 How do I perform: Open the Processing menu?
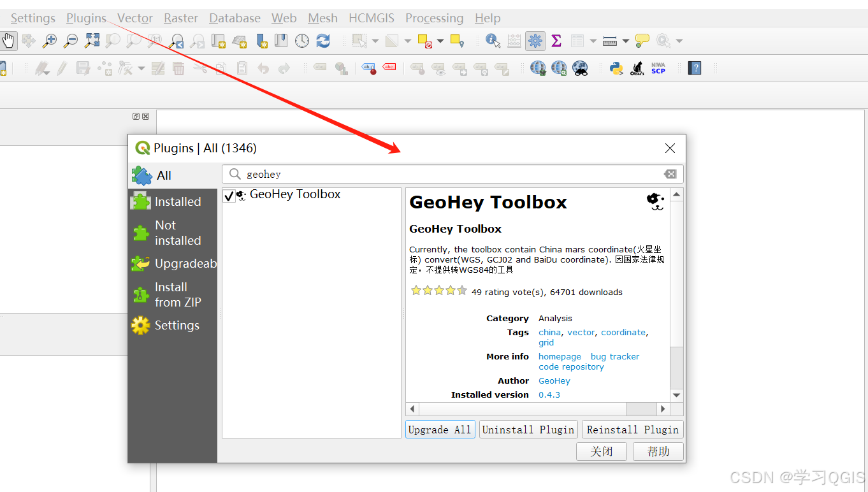click(435, 18)
